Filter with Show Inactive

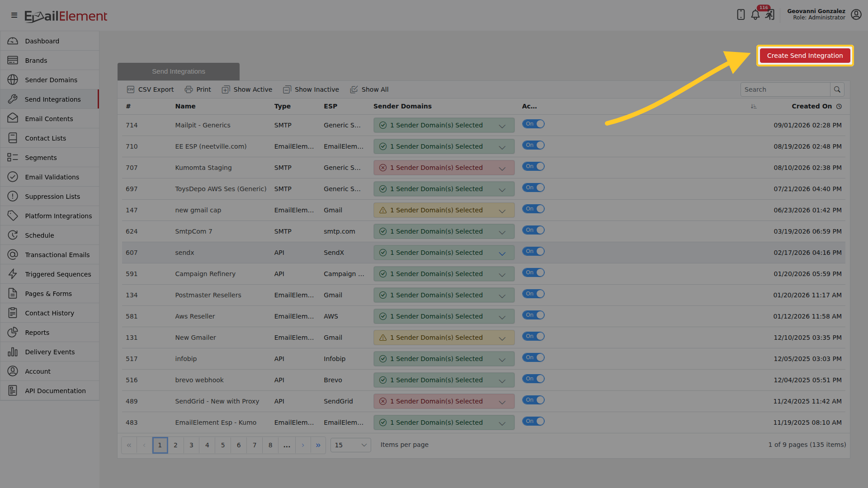(x=311, y=89)
